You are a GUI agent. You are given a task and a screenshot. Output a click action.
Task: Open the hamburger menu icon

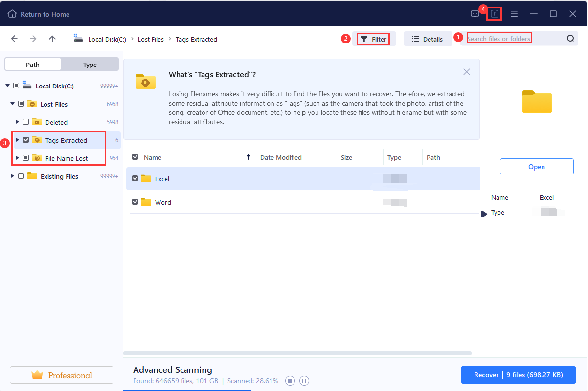514,14
